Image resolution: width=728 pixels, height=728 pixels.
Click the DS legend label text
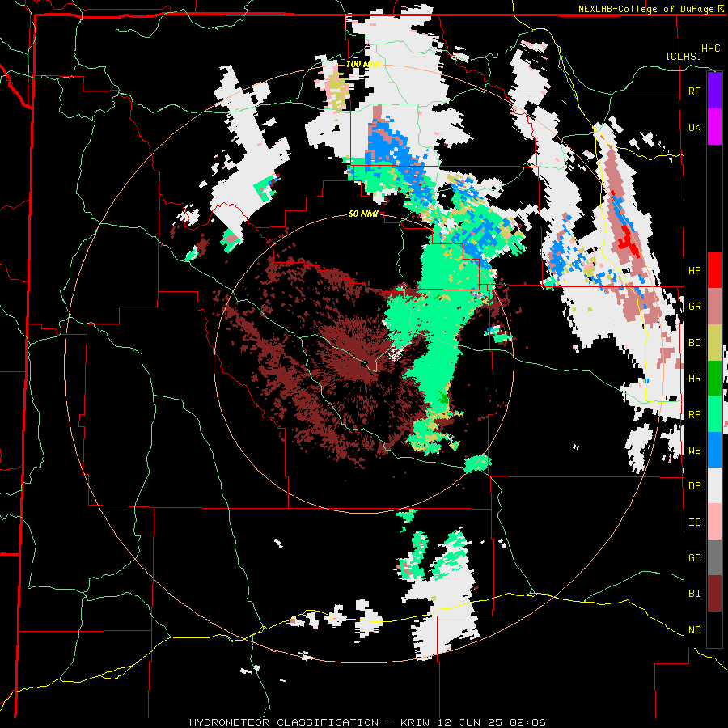click(694, 486)
